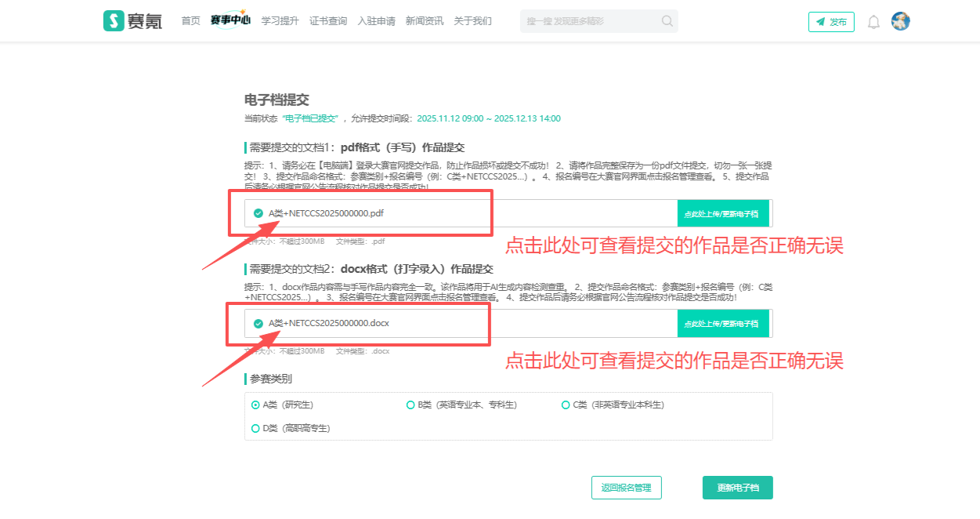The width and height of the screenshot is (980, 519).
Task: Select B类 (英语专业本、专科生) radio option
Action: 410,405
